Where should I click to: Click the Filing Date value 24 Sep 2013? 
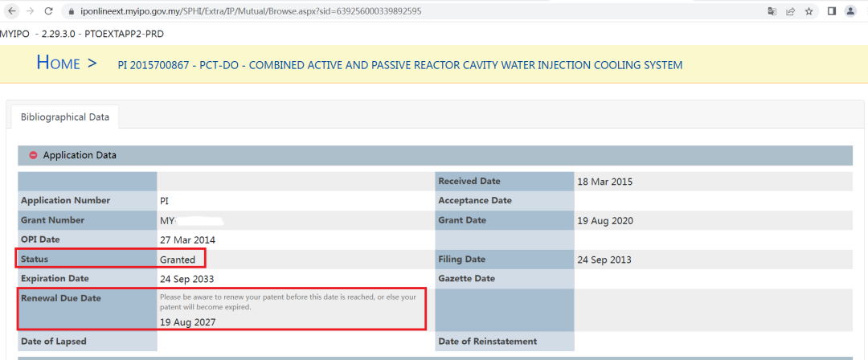(x=604, y=260)
